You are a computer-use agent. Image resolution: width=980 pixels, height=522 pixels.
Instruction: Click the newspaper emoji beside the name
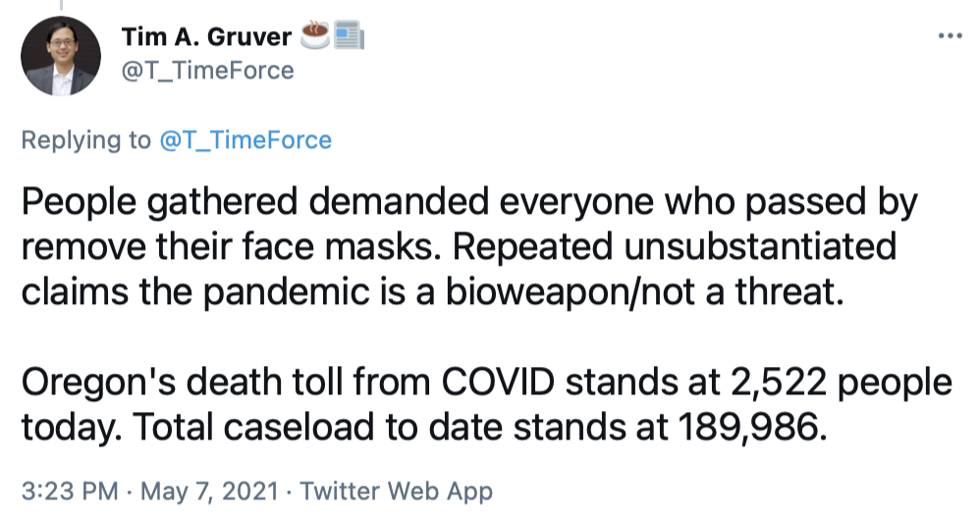[x=349, y=37]
